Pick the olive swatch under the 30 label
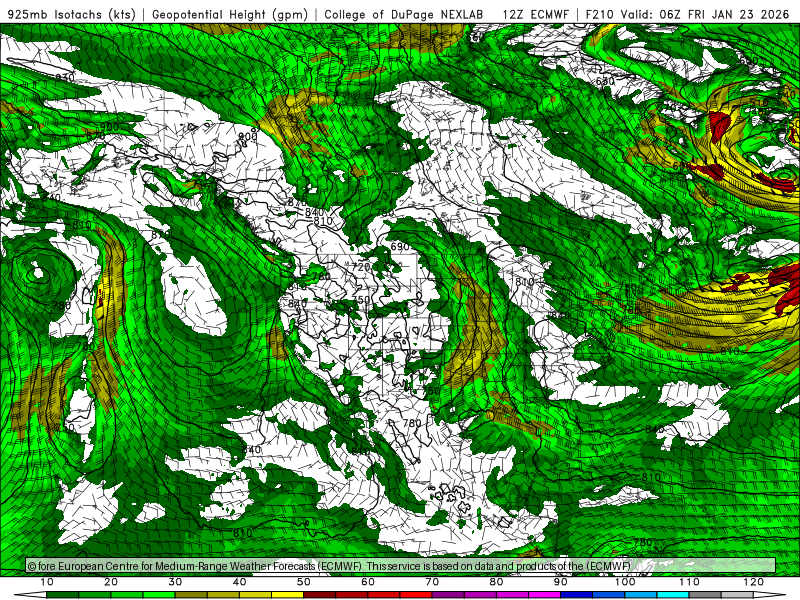 point(191,595)
